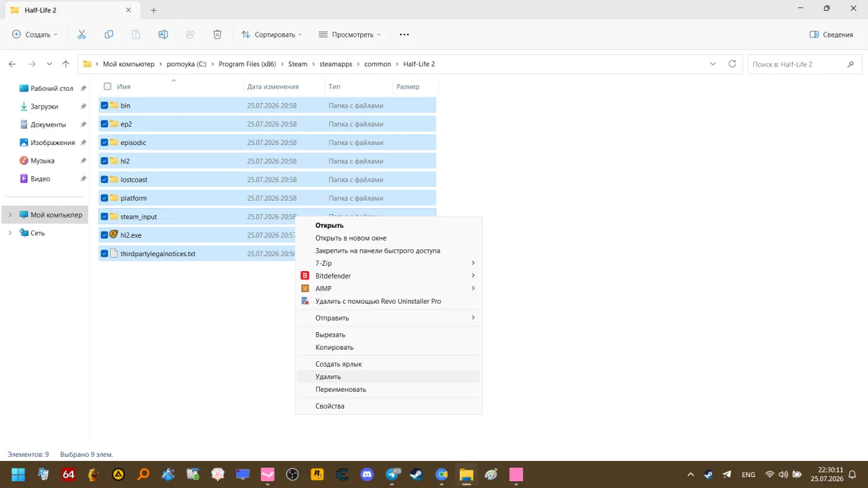Choose Удалить in the context menu
868x488 pixels.
click(389, 377)
